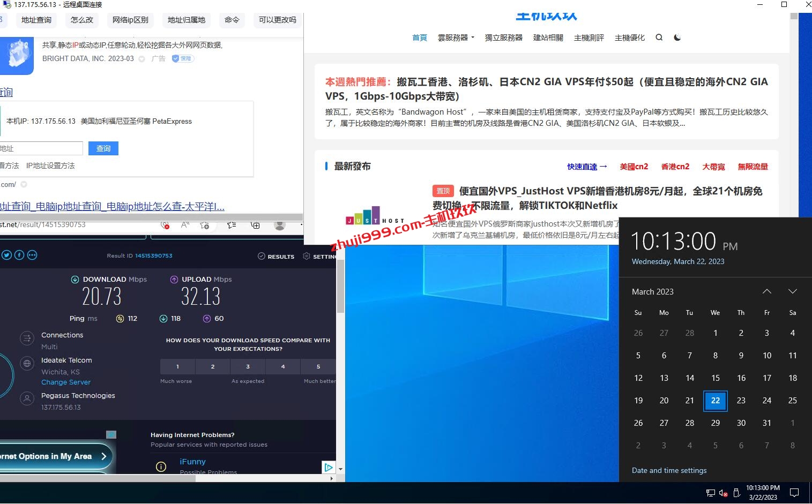Click into the IP 地址 input field

(41, 148)
